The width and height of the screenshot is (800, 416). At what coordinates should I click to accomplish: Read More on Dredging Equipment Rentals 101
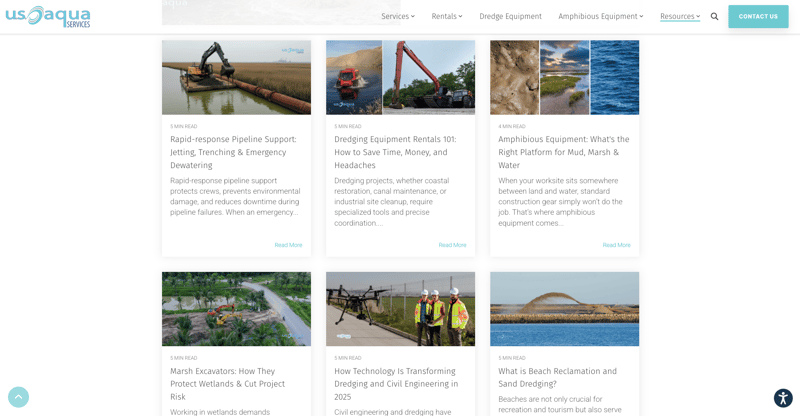pos(452,245)
